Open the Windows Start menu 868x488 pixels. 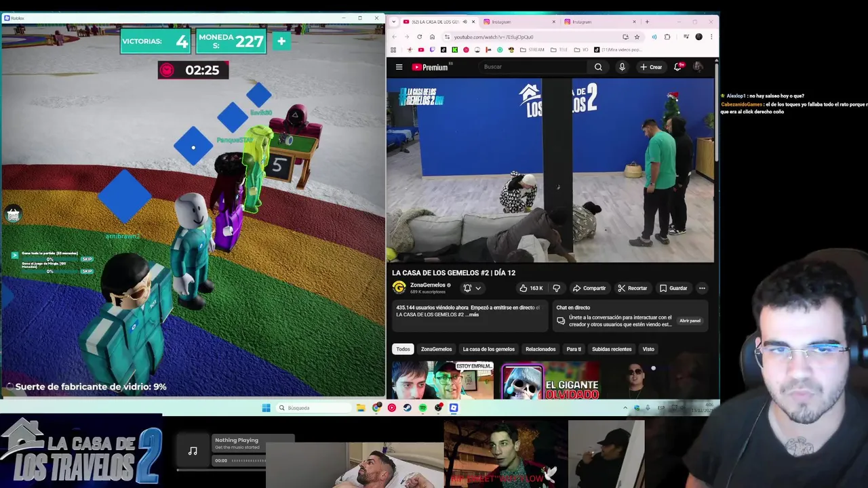[266, 408]
